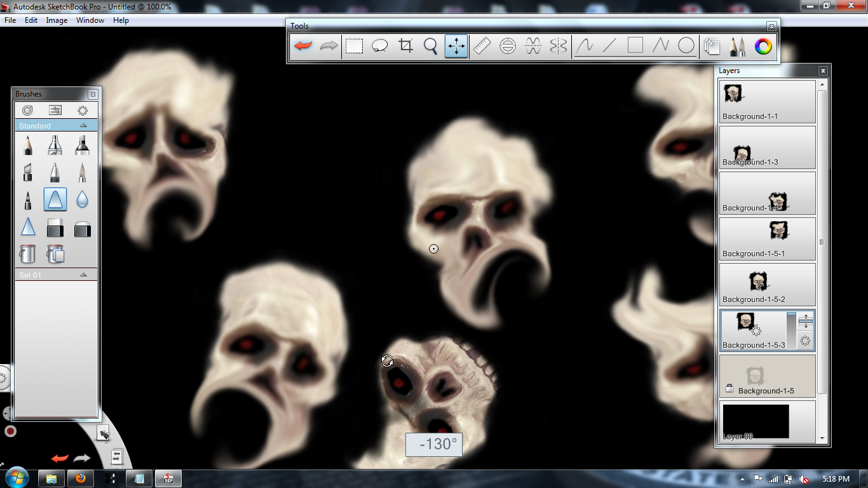Select the Airbrush in Brushes panel
Screen dimensions: 868x488
(x=55, y=145)
